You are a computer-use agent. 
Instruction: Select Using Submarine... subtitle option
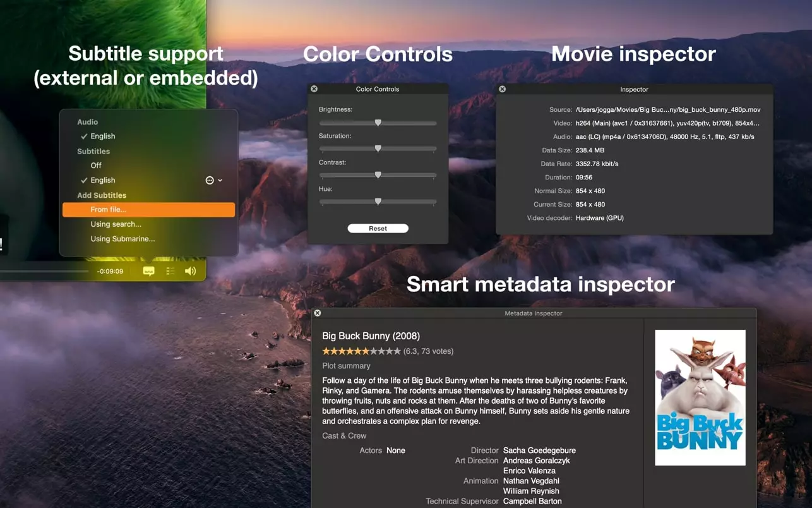[122, 239]
